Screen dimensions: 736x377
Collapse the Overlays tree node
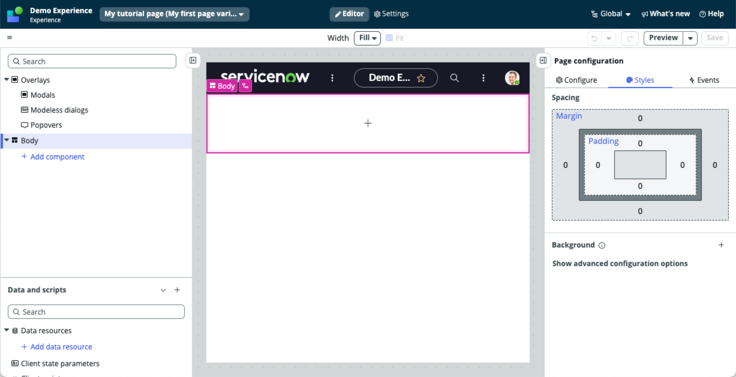[7, 80]
